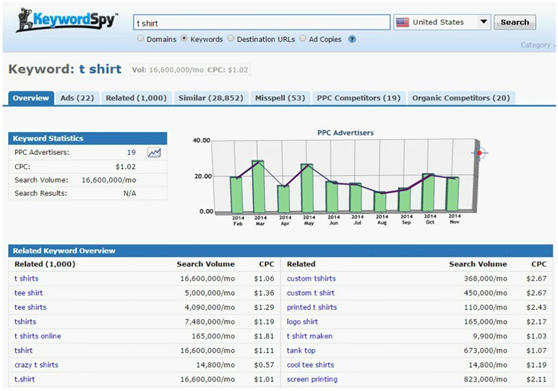
Task: Open the Organic Competitors (20) tab
Action: (461, 98)
